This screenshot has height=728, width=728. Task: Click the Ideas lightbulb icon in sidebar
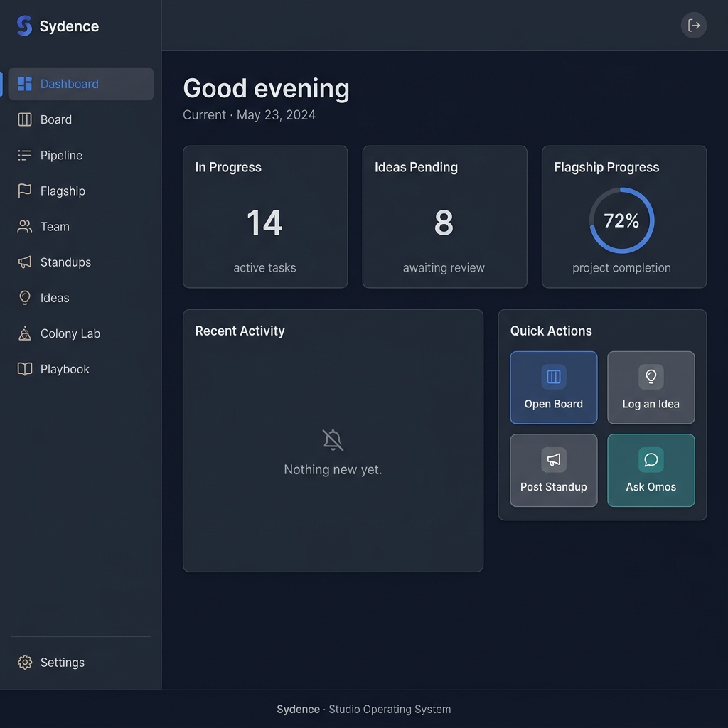click(25, 298)
